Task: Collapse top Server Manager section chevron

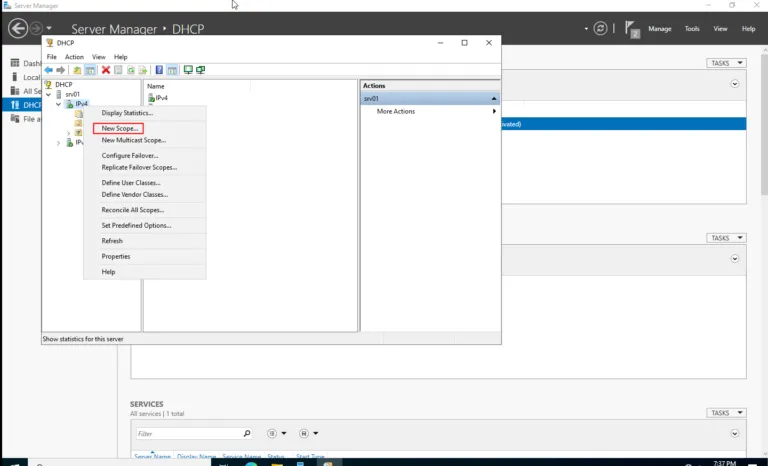Action: (x=735, y=84)
